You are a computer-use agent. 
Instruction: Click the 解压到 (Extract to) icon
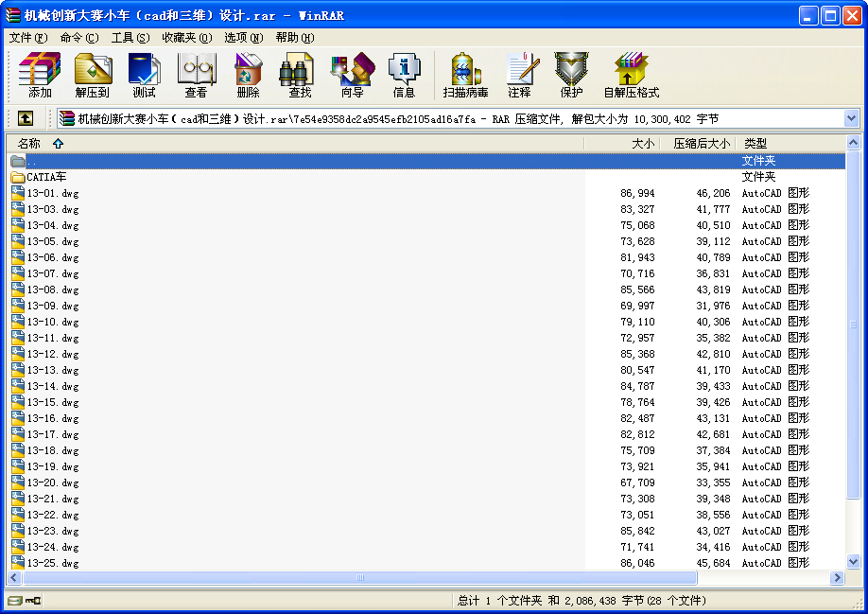pyautogui.click(x=93, y=76)
